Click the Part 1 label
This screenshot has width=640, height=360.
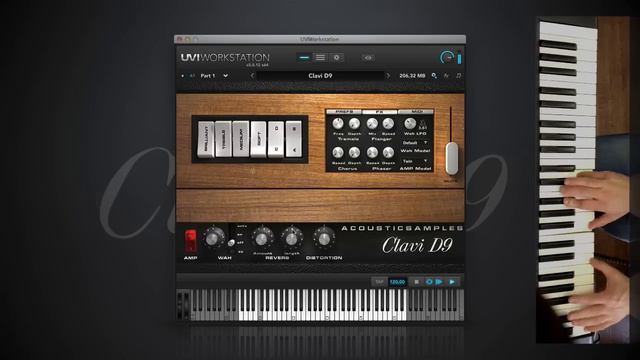click(x=208, y=76)
